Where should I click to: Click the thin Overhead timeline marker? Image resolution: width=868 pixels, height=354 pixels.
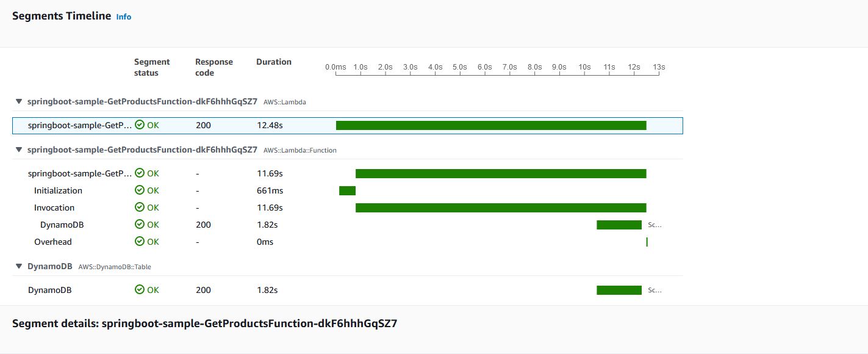(x=647, y=242)
